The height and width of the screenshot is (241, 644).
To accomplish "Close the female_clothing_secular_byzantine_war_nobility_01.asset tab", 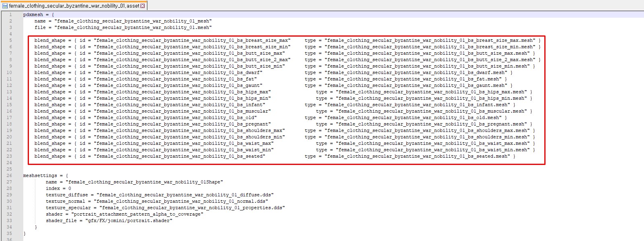I will [x=142, y=6].
